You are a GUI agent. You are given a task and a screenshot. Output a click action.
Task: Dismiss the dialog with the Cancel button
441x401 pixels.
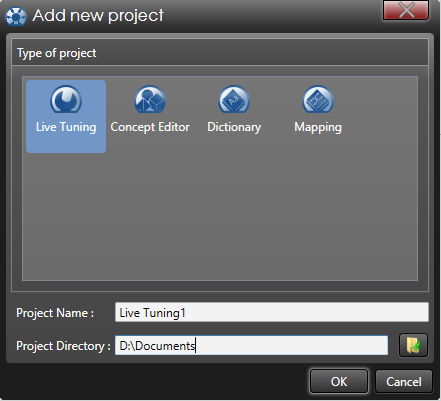tap(404, 381)
